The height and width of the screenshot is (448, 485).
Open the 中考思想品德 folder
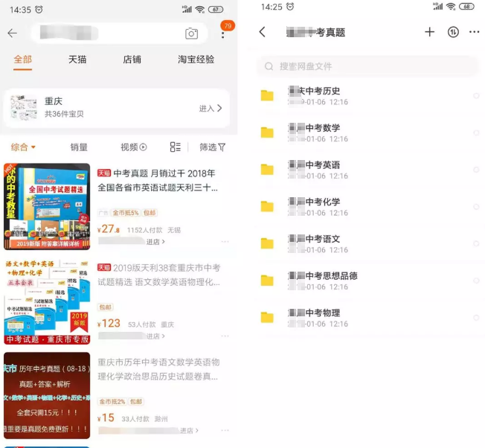point(370,281)
